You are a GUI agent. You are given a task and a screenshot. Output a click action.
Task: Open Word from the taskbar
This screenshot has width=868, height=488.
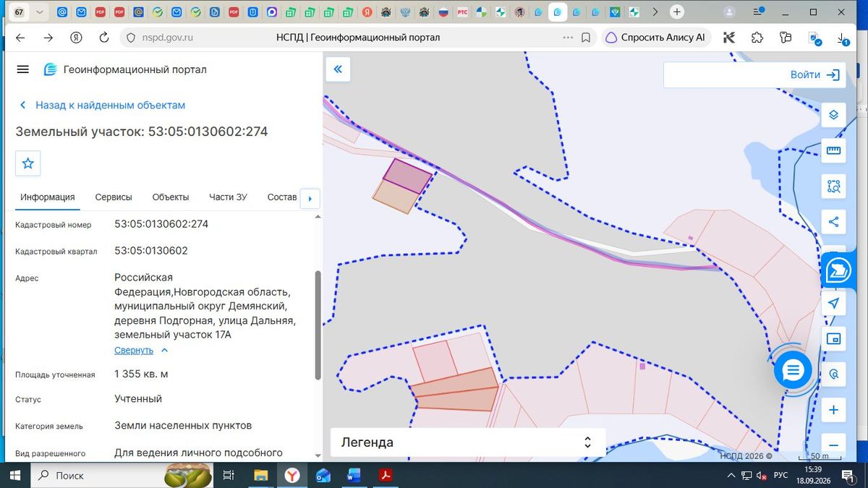coord(354,475)
